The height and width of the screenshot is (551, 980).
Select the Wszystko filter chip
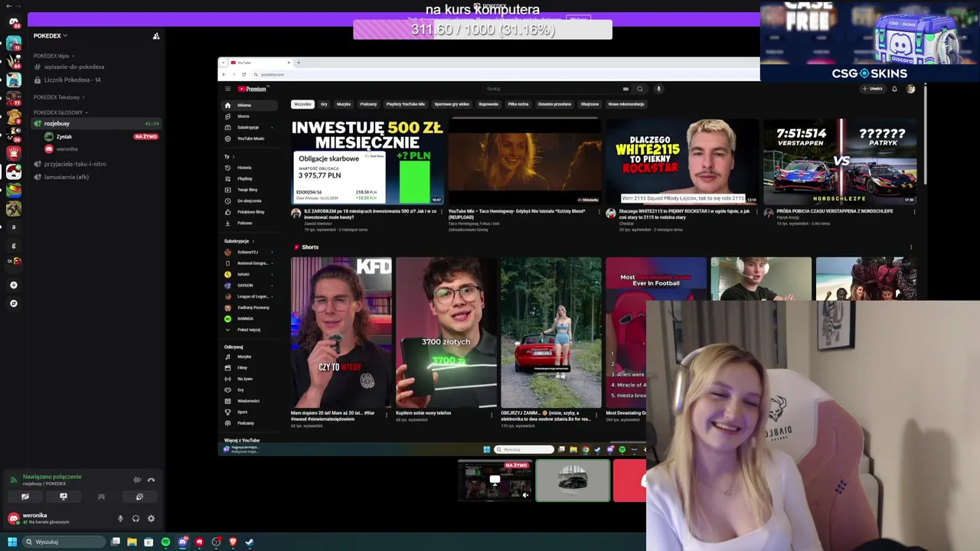point(302,104)
